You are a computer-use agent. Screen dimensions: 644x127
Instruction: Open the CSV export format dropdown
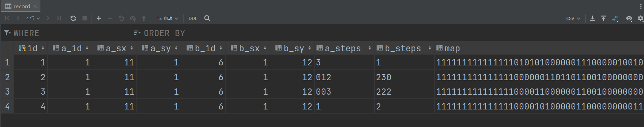(573, 18)
